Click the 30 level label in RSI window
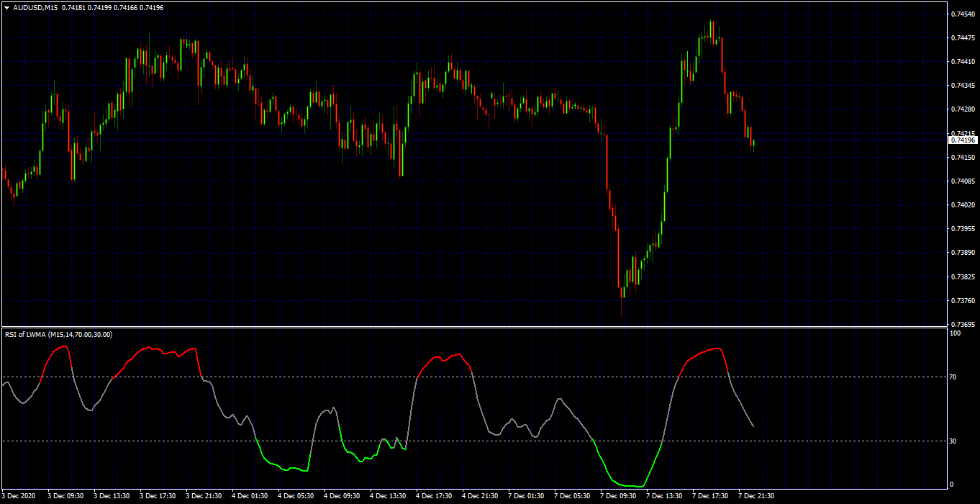 954,441
